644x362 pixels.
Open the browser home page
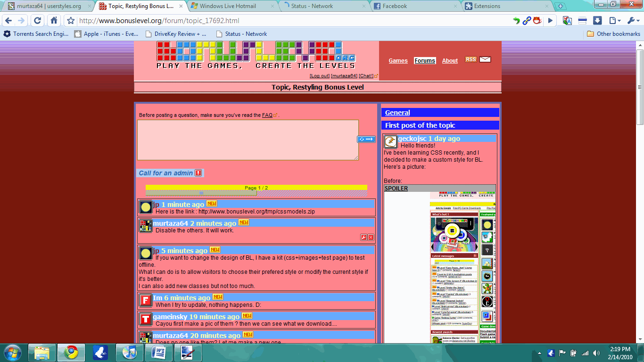pyautogui.click(x=54, y=21)
